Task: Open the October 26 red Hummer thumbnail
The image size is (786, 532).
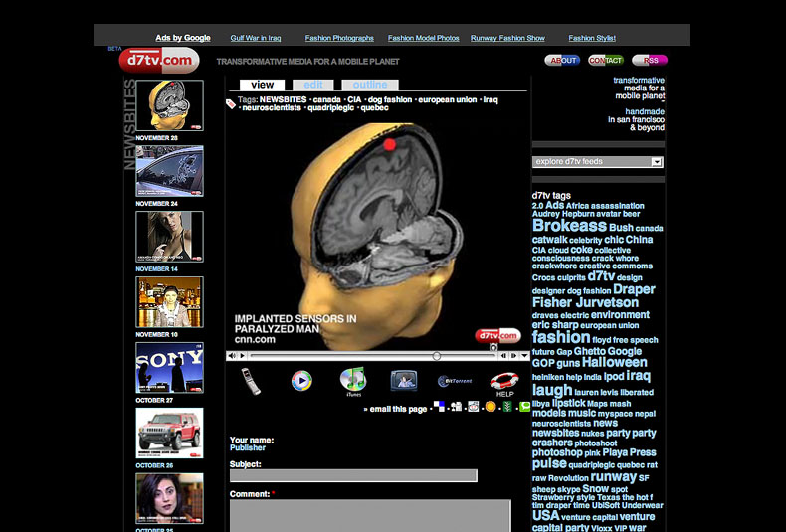Action: (169, 434)
